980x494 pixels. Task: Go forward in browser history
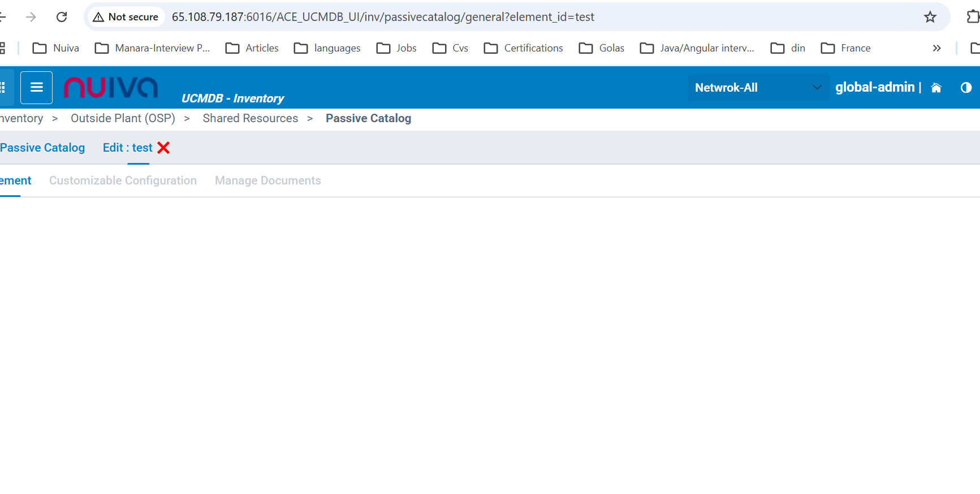31,17
